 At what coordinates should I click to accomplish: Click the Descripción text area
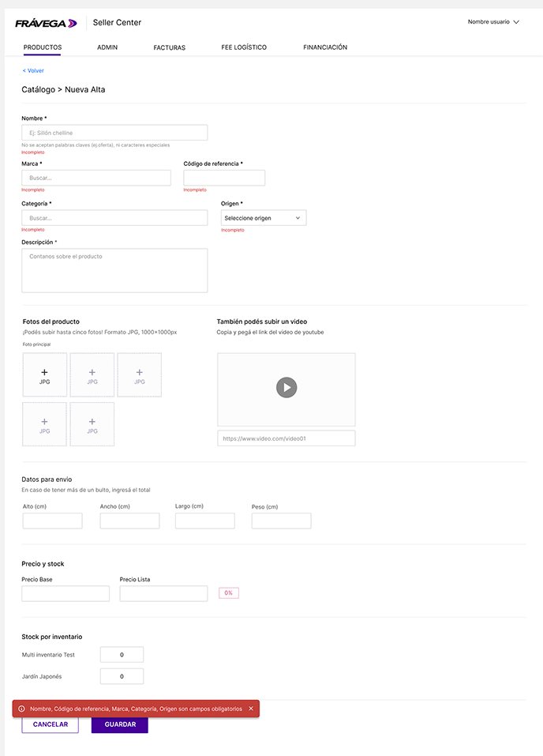click(x=114, y=270)
